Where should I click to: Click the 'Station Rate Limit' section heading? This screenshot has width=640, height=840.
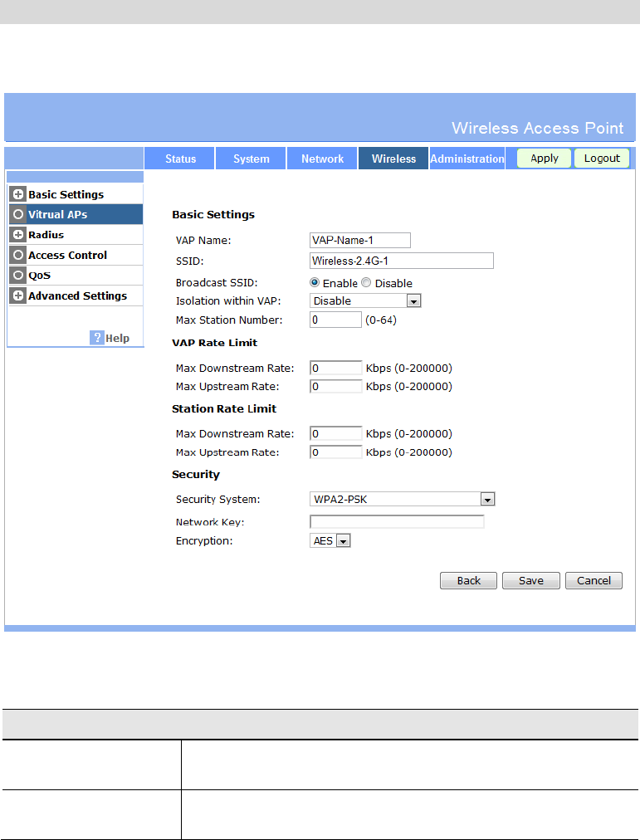pos(224,408)
